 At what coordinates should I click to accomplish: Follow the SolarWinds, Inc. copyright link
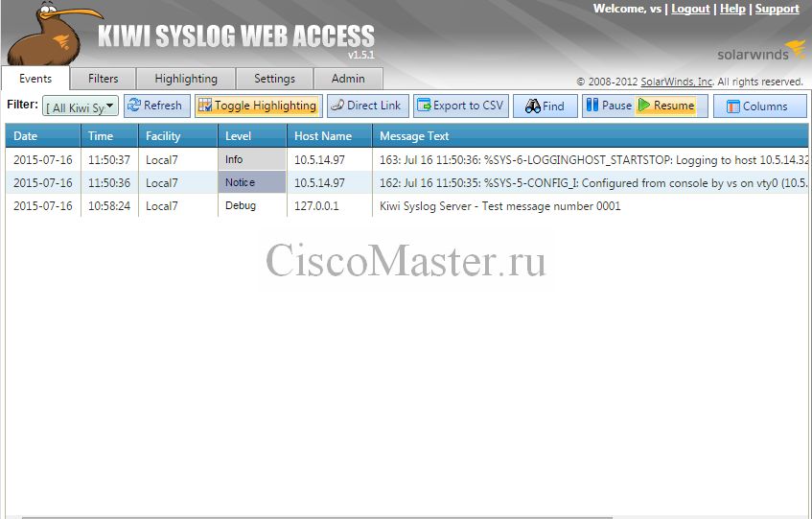(676, 82)
